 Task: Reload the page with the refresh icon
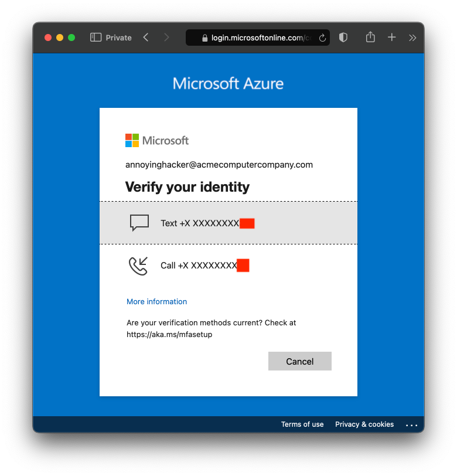tap(322, 38)
